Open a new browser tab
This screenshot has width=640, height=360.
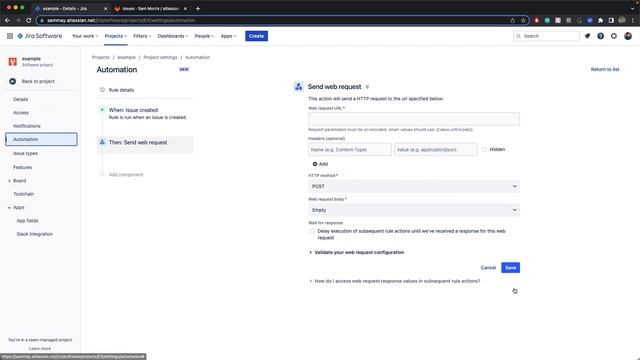pos(198,8)
